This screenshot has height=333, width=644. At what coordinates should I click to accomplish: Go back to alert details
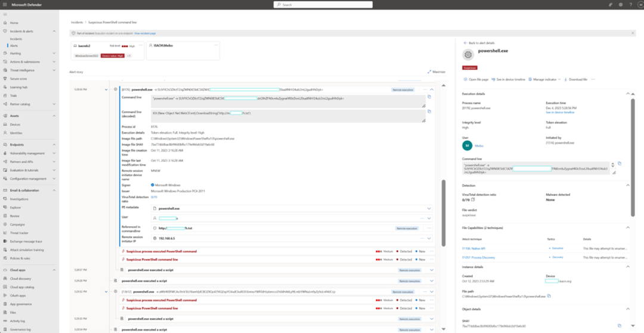tap(479, 43)
